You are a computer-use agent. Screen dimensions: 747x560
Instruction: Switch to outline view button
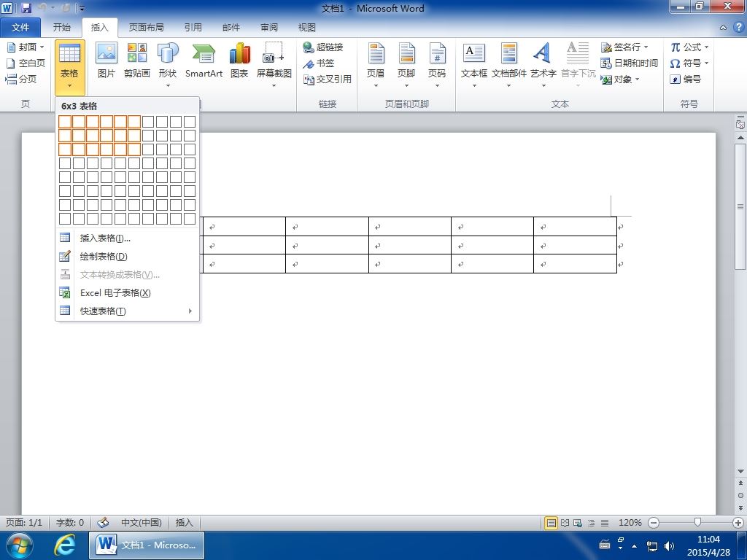click(591, 523)
